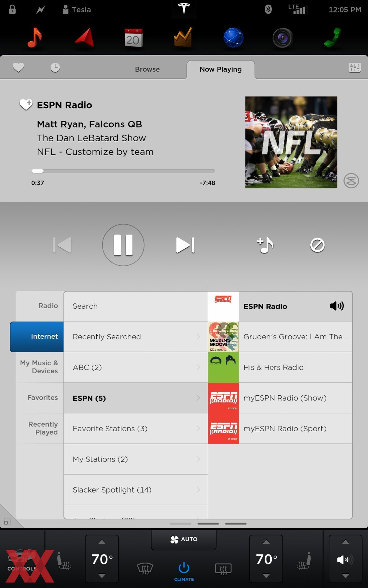Image resolution: width=368 pixels, height=588 pixels.
Task: Play His & Hers Radio
Action: click(x=280, y=367)
